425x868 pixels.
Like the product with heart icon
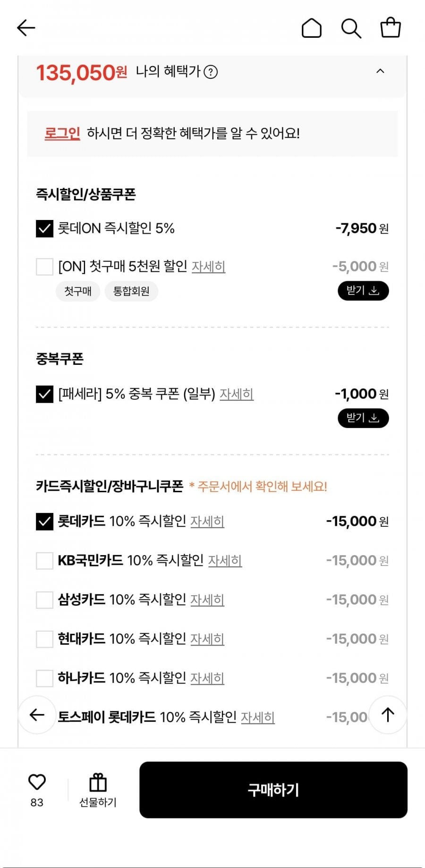coord(37,783)
